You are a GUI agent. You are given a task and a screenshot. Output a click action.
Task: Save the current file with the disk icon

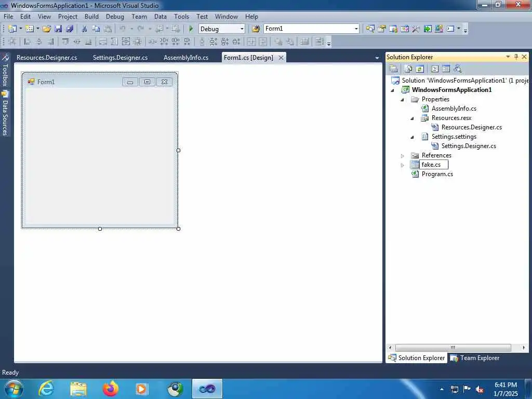point(58,29)
